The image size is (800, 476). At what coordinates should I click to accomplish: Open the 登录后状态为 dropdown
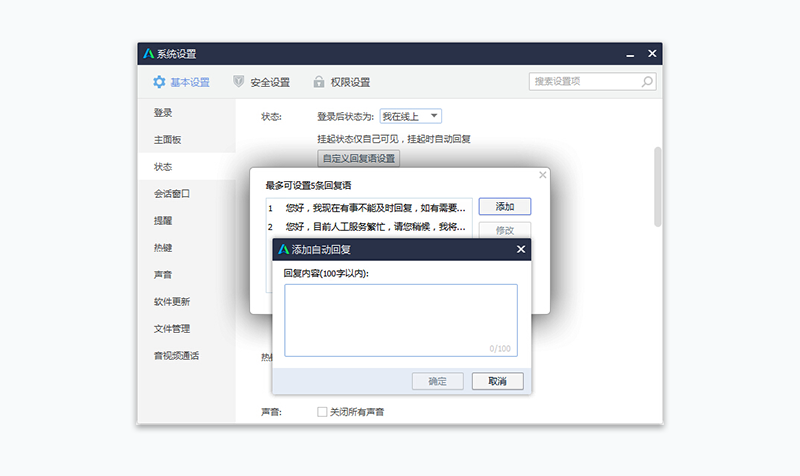[411, 116]
